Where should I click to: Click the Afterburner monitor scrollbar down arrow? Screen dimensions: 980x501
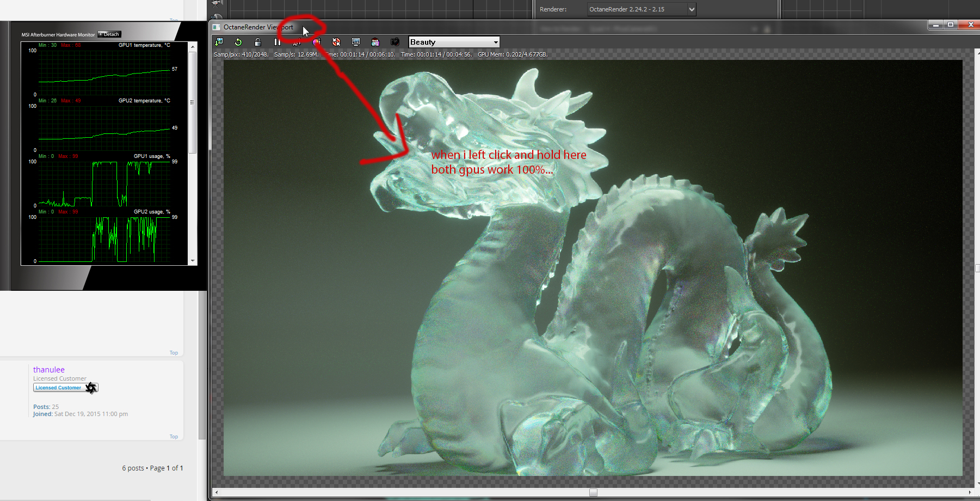[x=193, y=261]
